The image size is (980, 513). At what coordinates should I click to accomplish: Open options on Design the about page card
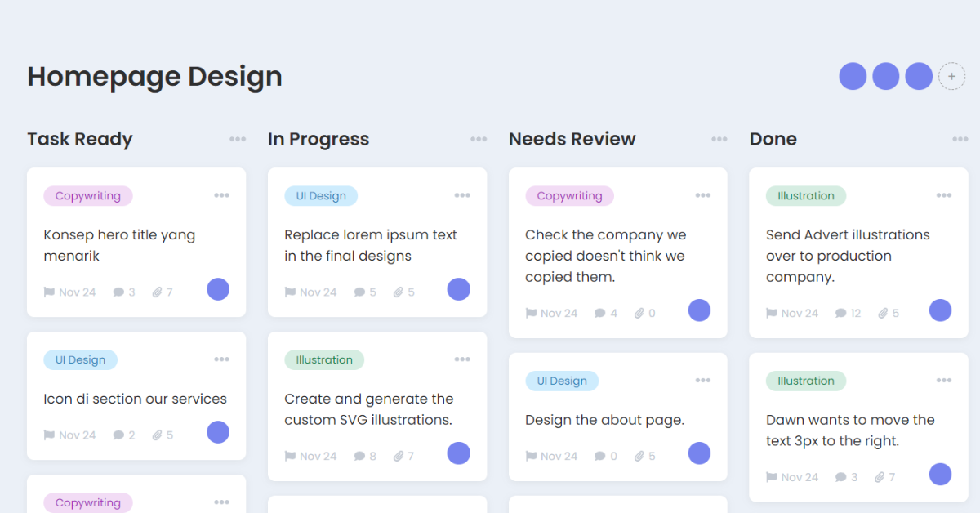[x=703, y=381]
